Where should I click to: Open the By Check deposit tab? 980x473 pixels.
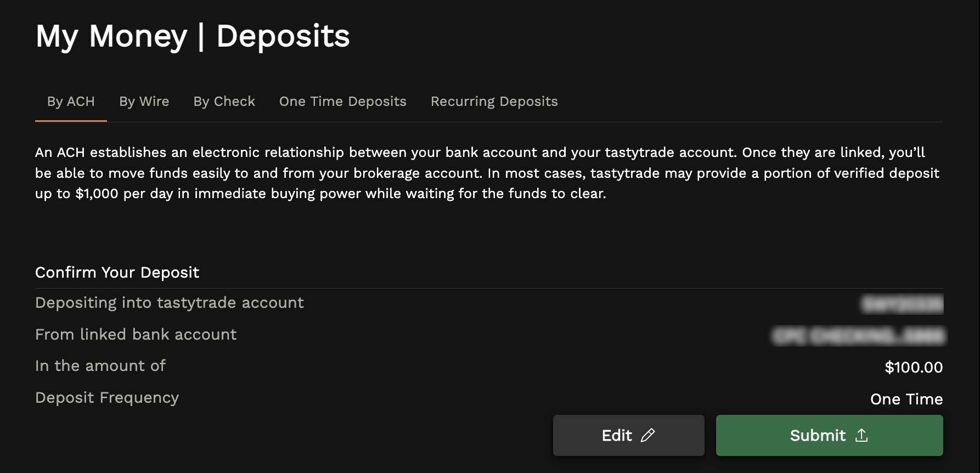(224, 101)
